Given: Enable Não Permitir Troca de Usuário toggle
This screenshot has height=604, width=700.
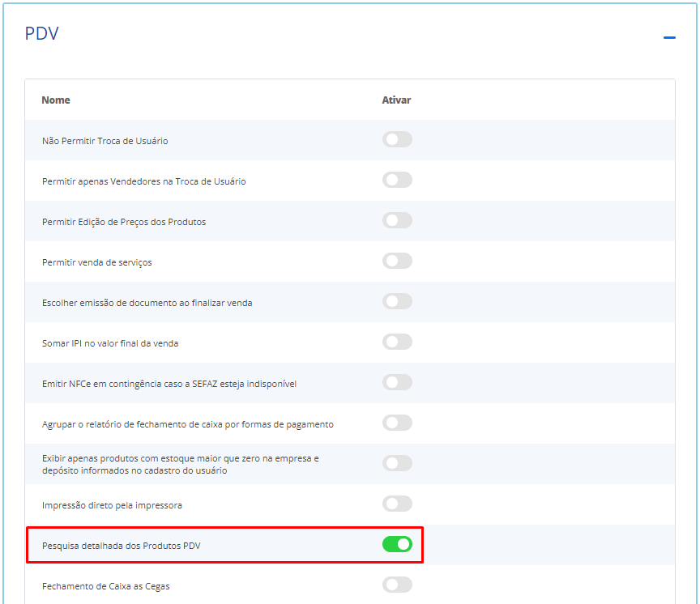Looking at the screenshot, I should (397, 139).
